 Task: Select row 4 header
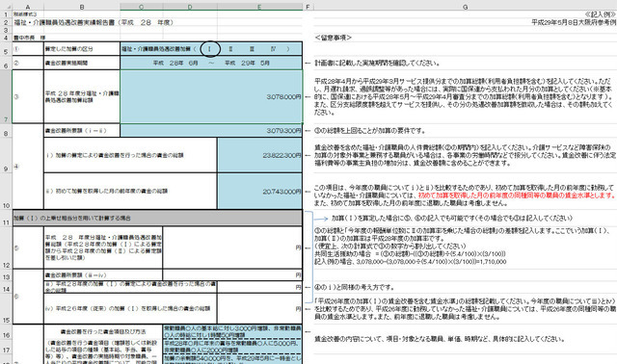pos(6,38)
